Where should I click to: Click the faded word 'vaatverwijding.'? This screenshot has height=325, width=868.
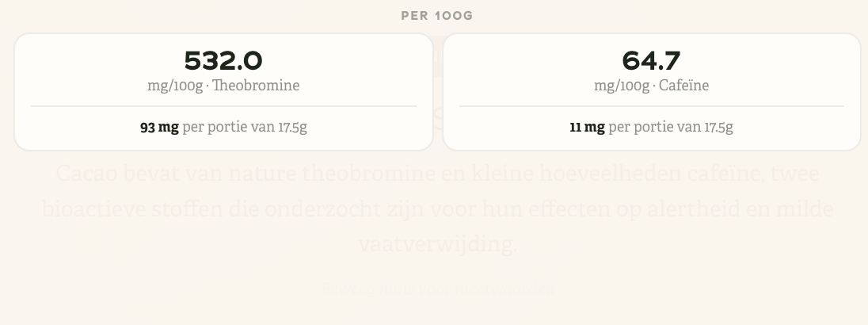(x=437, y=244)
